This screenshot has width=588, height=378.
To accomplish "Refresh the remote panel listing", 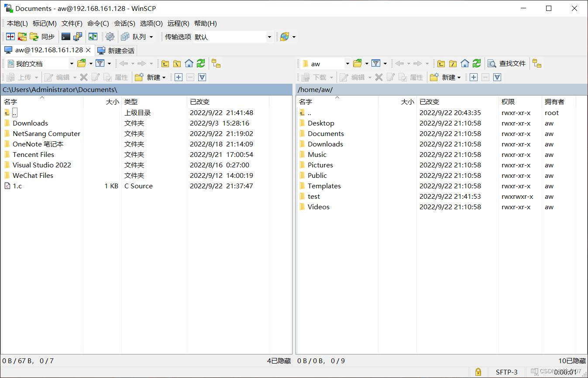I will tap(477, 64).
